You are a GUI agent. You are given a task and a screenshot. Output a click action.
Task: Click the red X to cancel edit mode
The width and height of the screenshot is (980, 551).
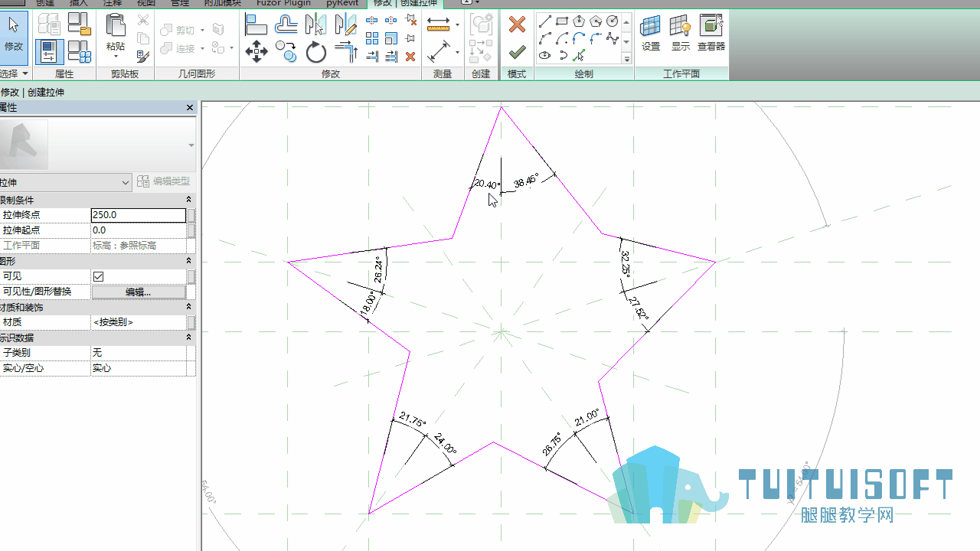click(517, 24)
